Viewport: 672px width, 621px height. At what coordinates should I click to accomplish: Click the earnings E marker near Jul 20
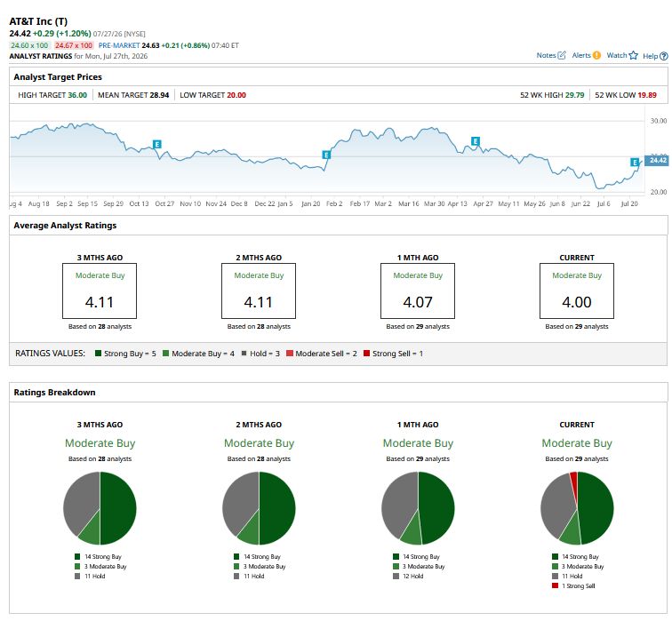[635, 163]
